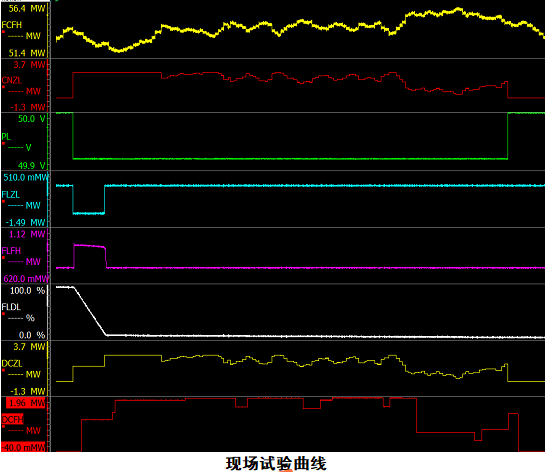Click the DCZL channel label
This screenshot has width=547, height=472.
pyautogui.click(x=12, y=364)
